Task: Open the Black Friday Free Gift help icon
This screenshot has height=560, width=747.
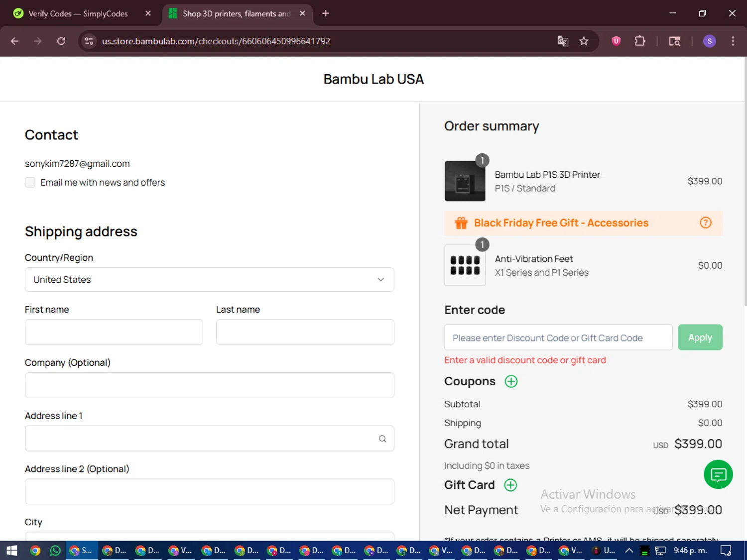Action: click(x=706, y=223)
